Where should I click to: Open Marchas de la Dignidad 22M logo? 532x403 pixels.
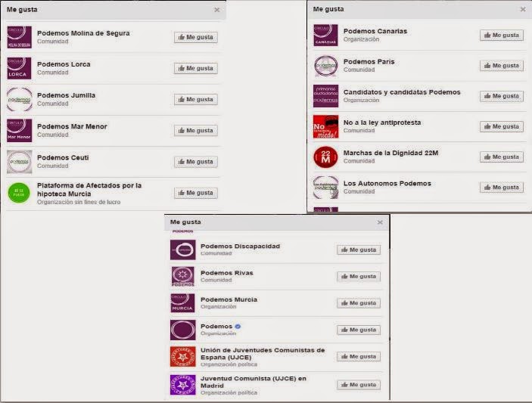tap(325, 157)
